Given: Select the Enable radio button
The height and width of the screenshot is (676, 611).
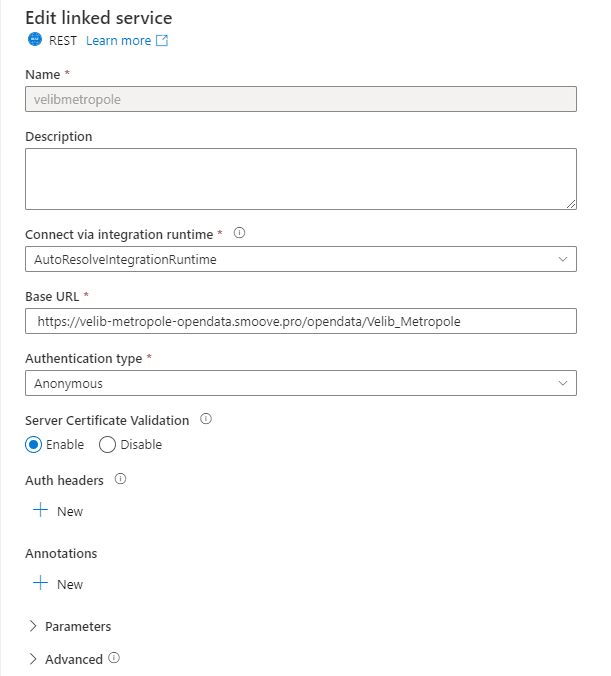Looking at the screenshot, I should click(34, 445).
